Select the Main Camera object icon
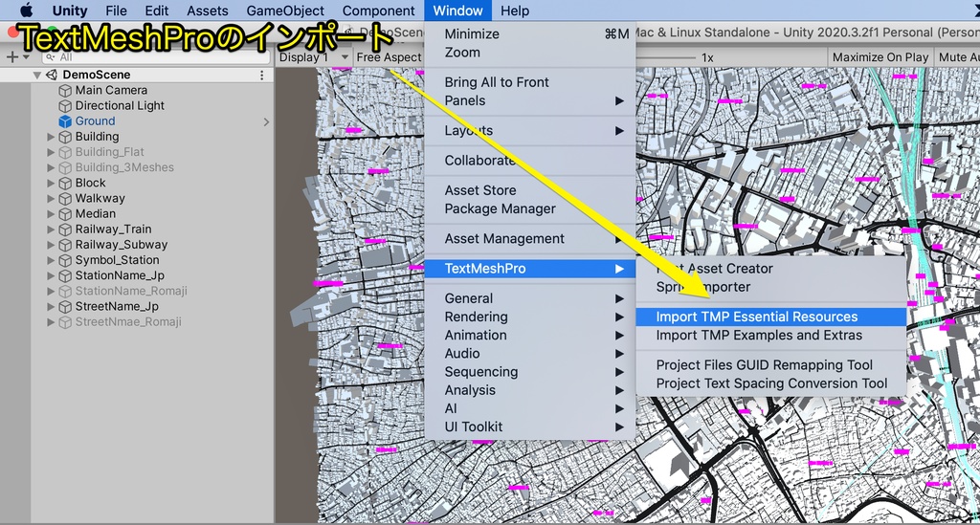 pyautogui.click(x=65, y=91)
